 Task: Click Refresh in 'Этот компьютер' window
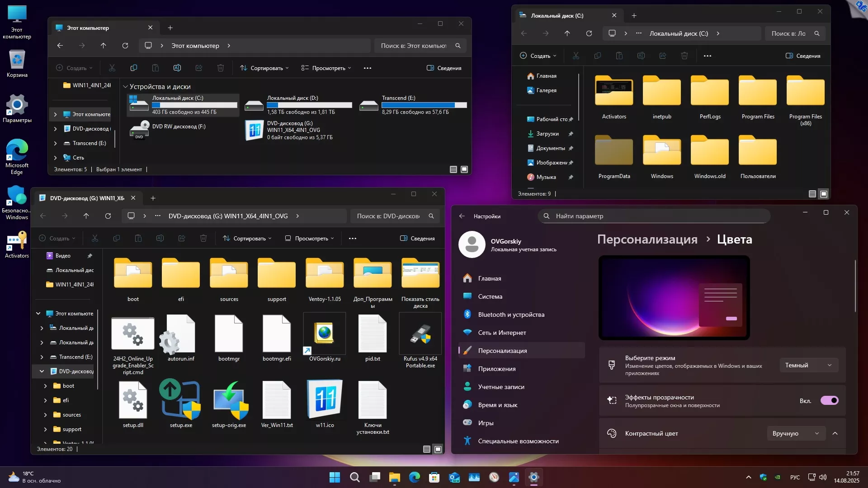point(125,46)
